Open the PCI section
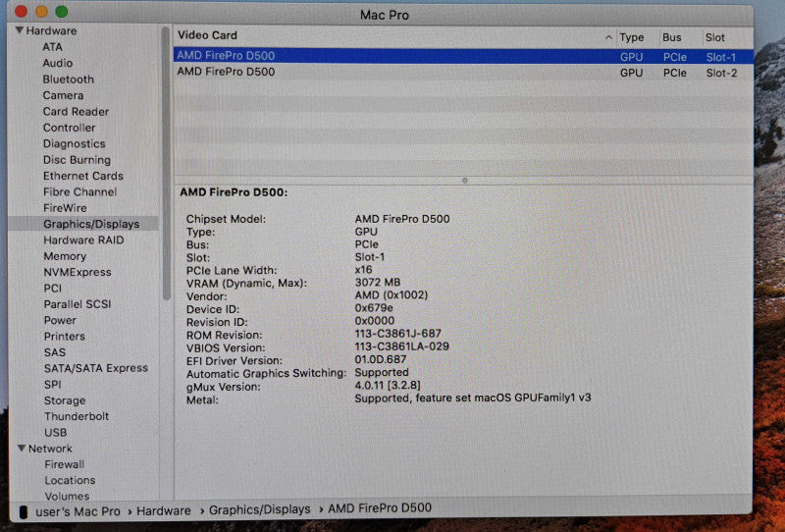The height and width of the screenshot is (532, 785). click(x=53, y=288)
